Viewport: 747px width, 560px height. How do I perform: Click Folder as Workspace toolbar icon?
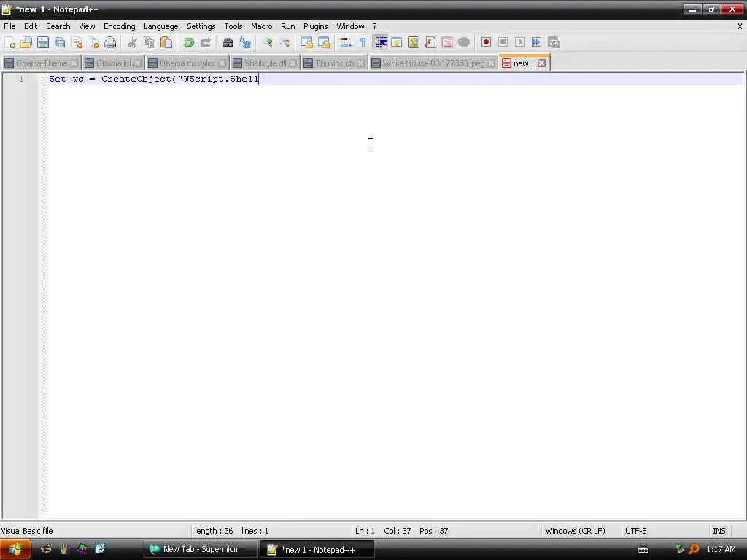447,42
